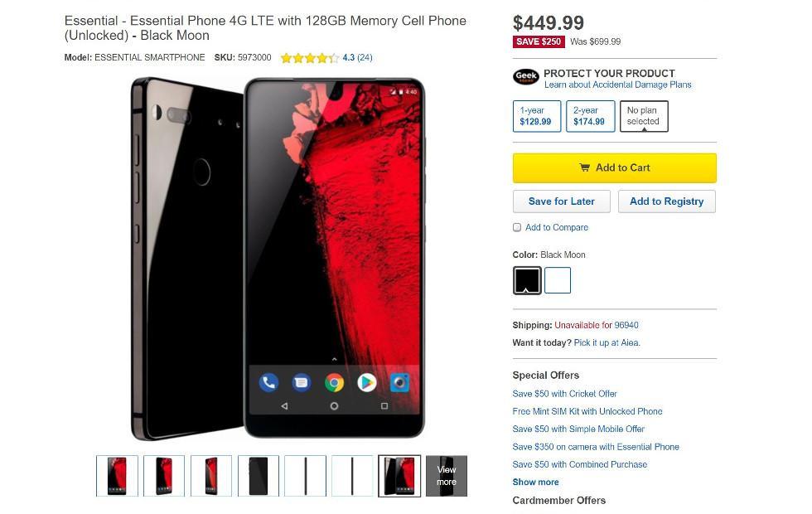Open the 24 reviews link

[365, 57]
